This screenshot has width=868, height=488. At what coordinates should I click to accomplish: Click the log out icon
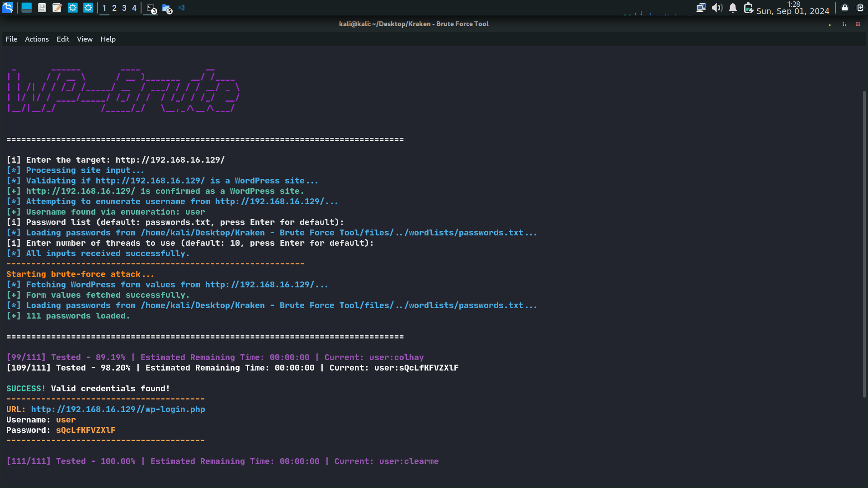[x=860, y=8]
